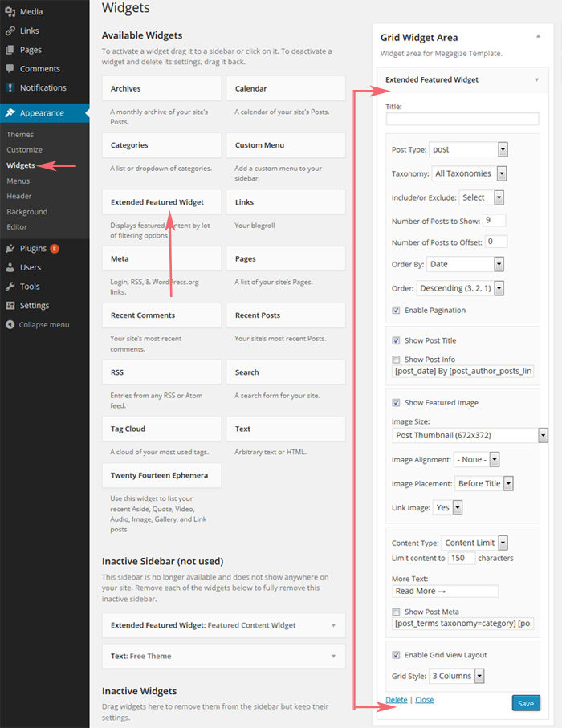Click the Plugins plug icon

pyautogui.click(x=10, y=248)
